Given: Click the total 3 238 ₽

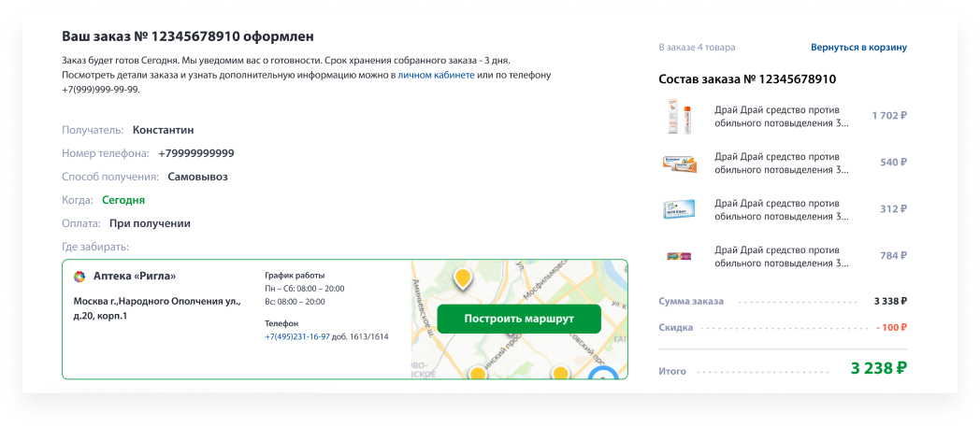Looking at the screenshot, I should tap(879, 368).
